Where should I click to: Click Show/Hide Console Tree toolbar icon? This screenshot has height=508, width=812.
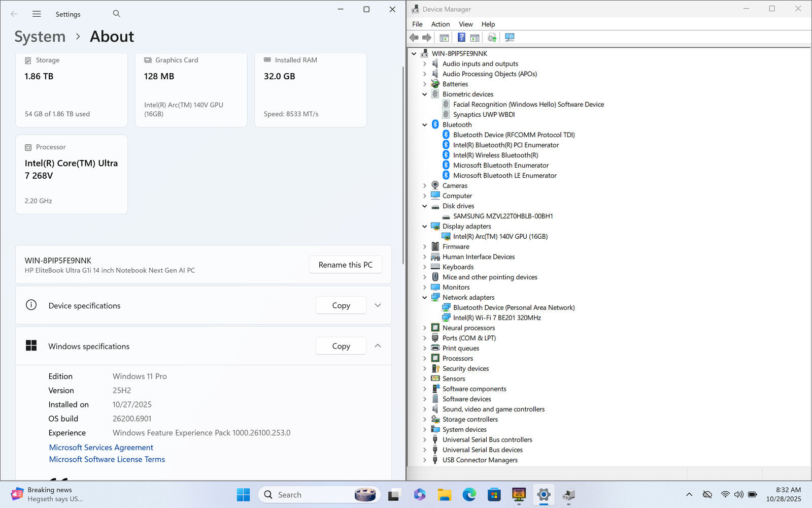(x=444, y=38)
